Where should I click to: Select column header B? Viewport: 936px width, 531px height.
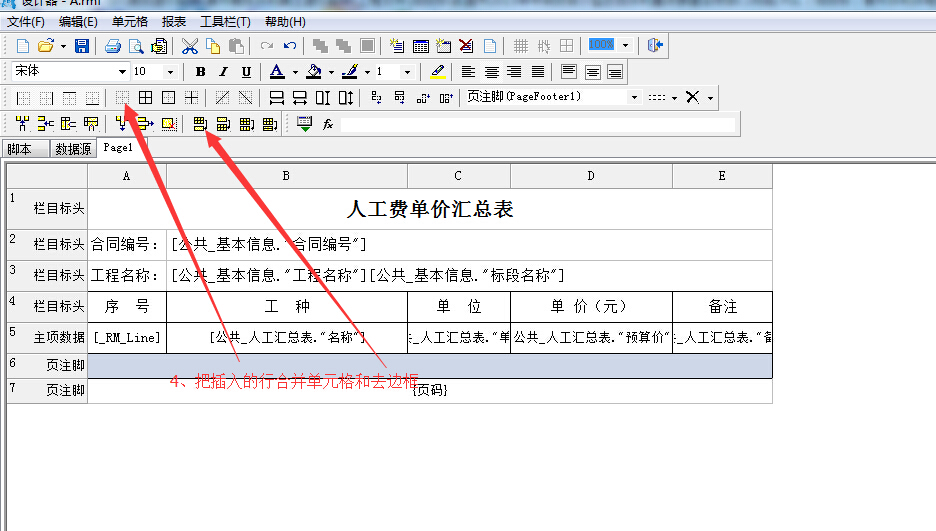pyautogui.click(x=286, y=176)
